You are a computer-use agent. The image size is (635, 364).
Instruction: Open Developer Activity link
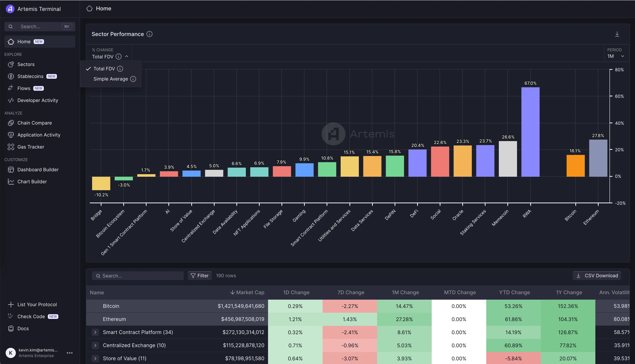pos(37,101)
